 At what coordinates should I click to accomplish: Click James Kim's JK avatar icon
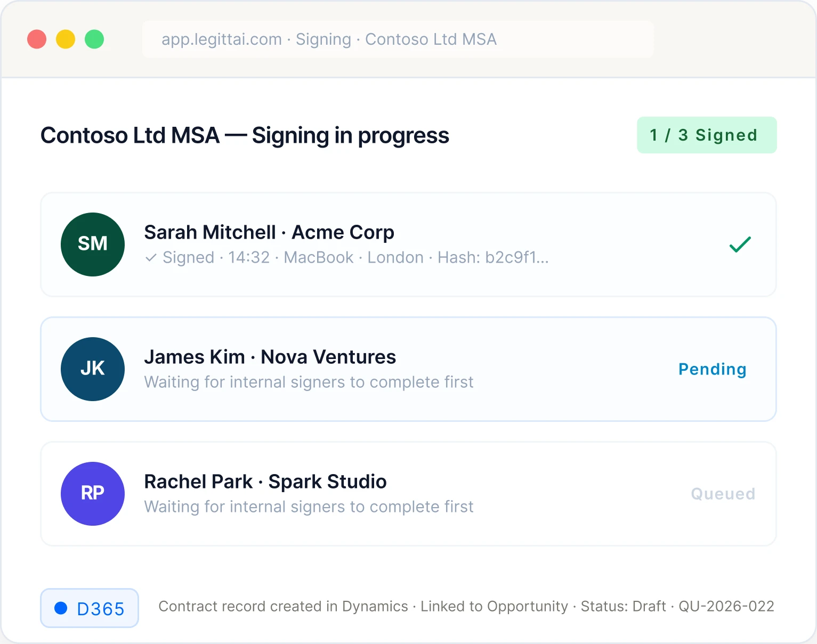[92, 369]
